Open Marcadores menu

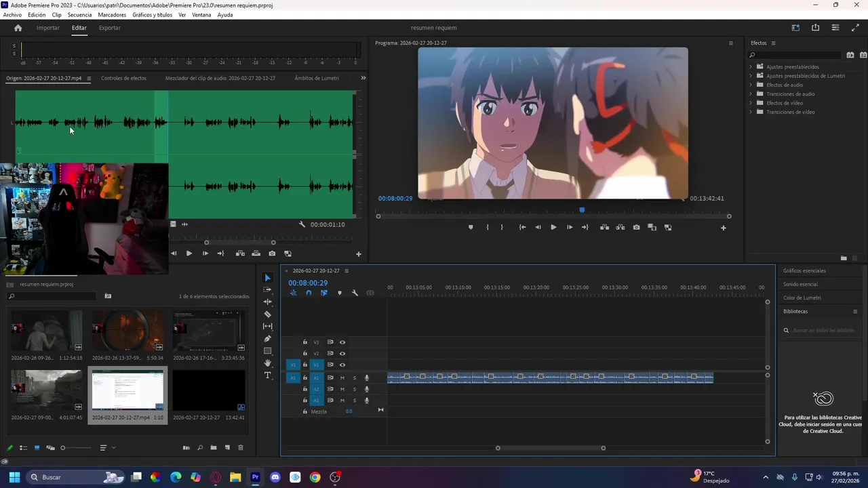[111, 15]
